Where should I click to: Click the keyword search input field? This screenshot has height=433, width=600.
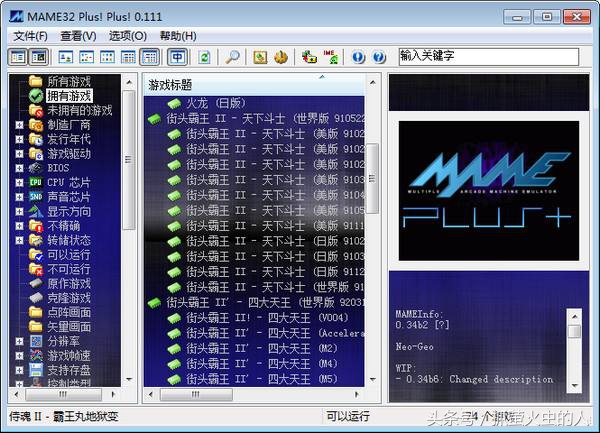488,57
